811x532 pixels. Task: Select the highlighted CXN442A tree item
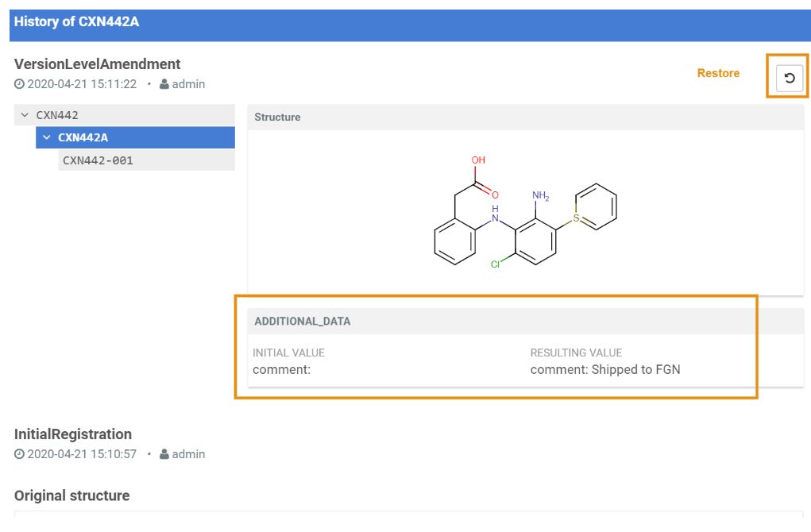tap(83, 137)
